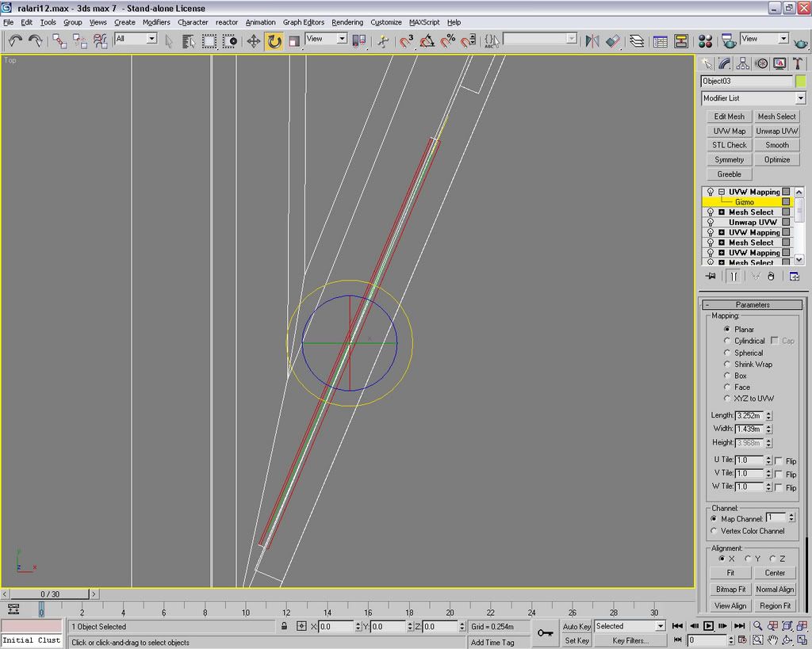The height and width of the screenshot is (649, 812).
Task: Open Render Scene dialog
Action: [x=729, y=41]
